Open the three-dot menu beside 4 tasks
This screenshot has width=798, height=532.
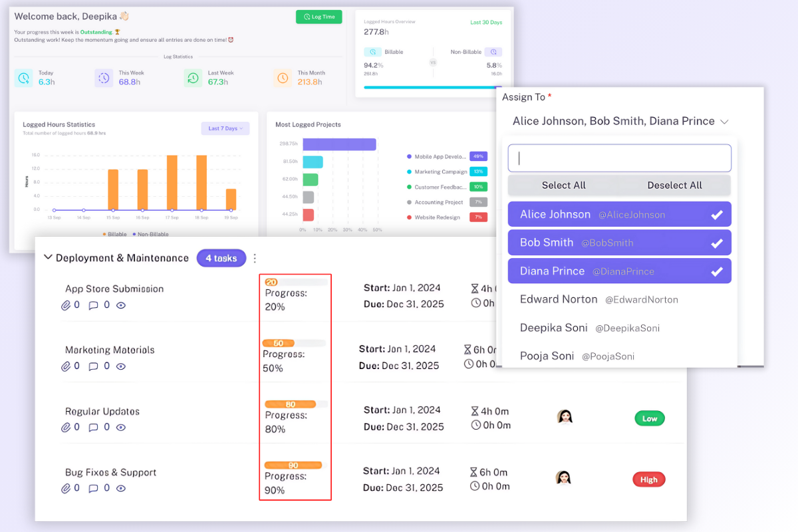tap(255, 258)
